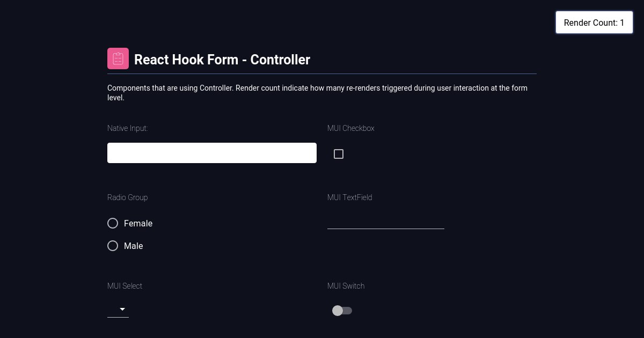The height and width of the screenshot is (338, 644).
Task: Choose the Male radio button circle
Action: 113,246
